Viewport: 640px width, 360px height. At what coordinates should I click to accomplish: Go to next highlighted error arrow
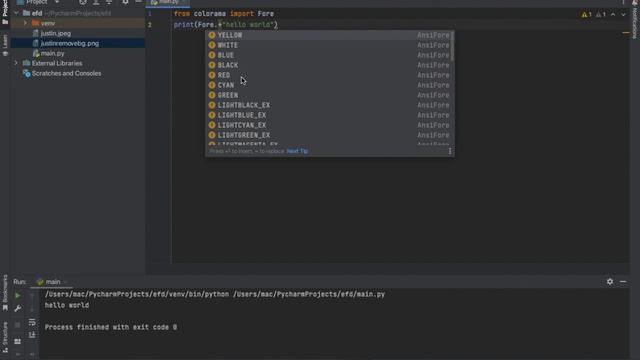pos(623,14)
